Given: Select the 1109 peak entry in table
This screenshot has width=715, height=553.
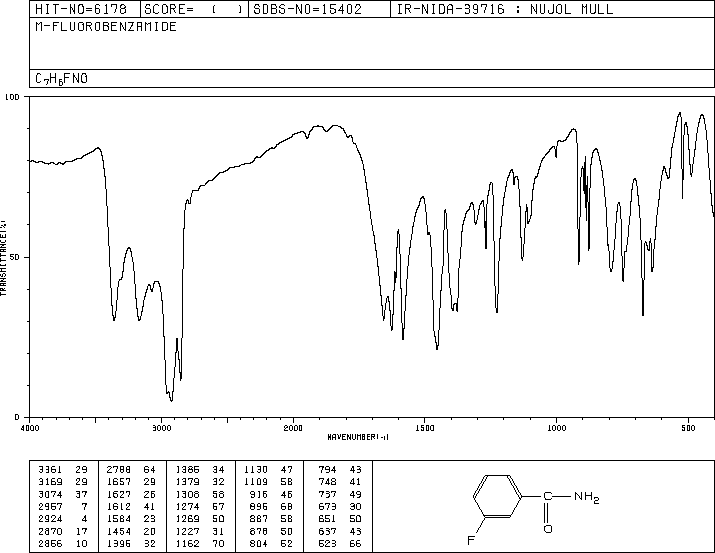Looking at the screenshot, I should point(268,481).
